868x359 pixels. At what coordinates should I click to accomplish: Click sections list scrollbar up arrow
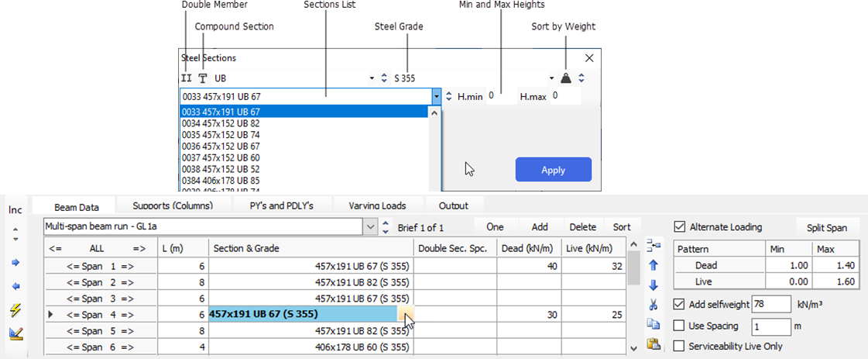coord(434,112)
